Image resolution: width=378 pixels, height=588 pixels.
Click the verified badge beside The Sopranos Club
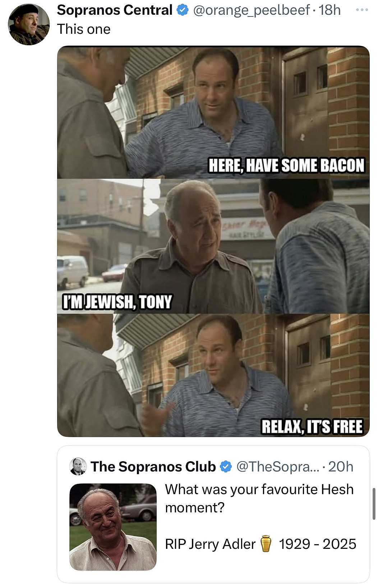(x=226, y=467)
